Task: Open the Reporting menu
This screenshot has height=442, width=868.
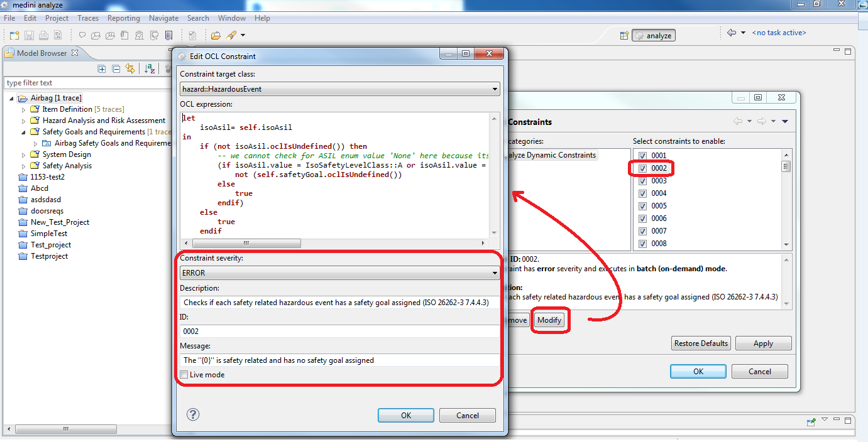Action: [123, 18]
